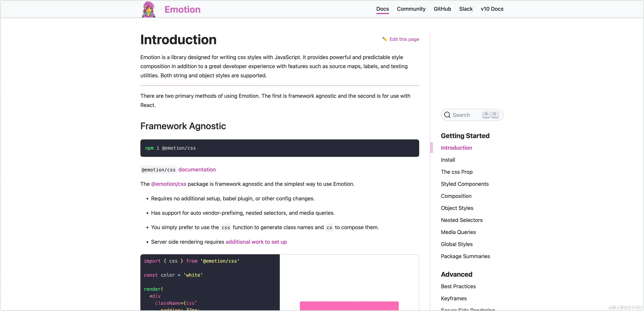The image size is (644, 311).
Task: Open the Slack nav link
Action: click(x=466, y=9)
